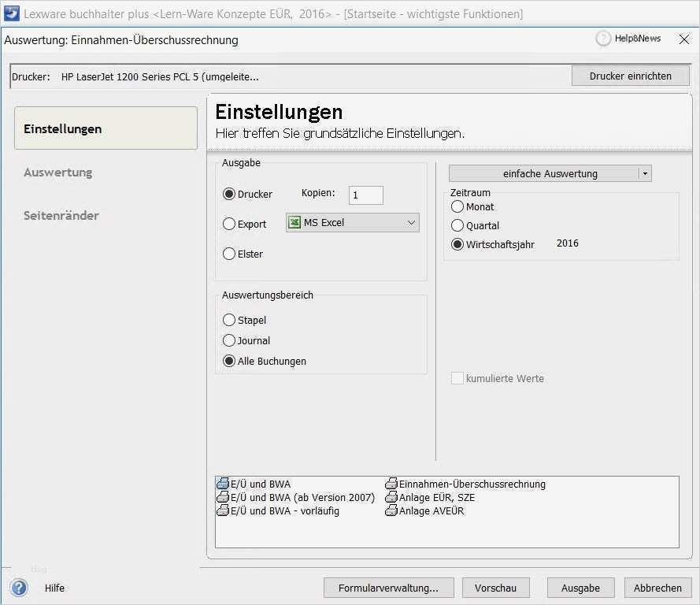Open Formularverwaltung... button
700x605 pixels.
[388, 588]
